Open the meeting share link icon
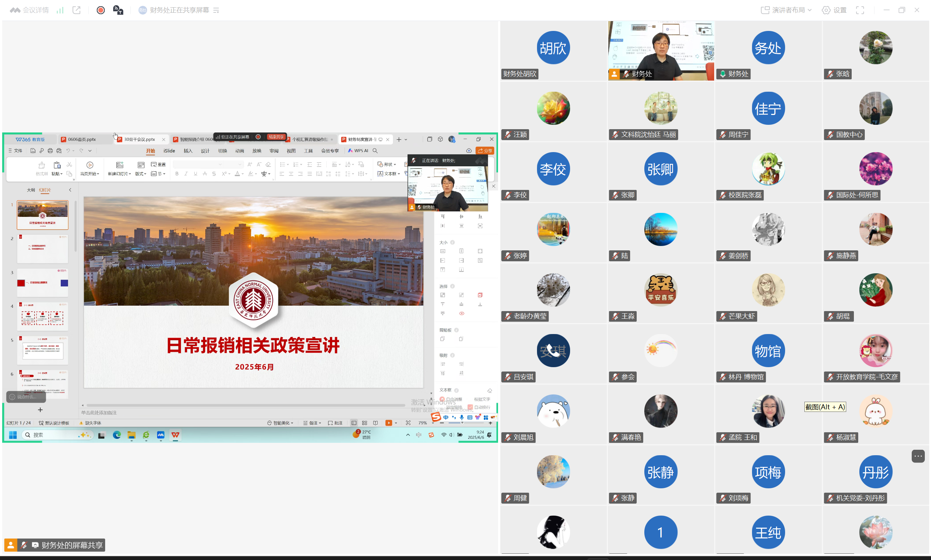Viewport: 931px width, 560px height. tap(76, 10)
